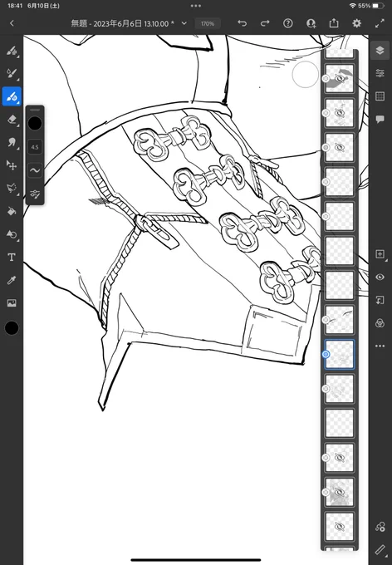
Task: Enter full screen mode
Action: [380, 23]
